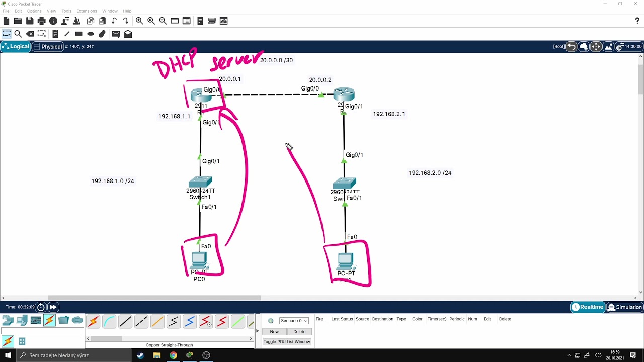644x362 pixels.
Task: Select the Network Devices category
Action: (x=8, y=320)
